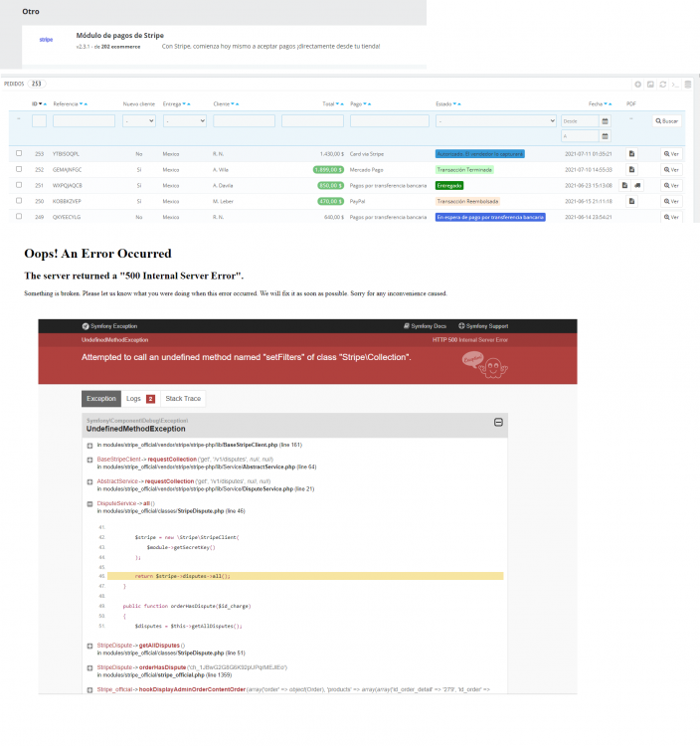Open the Symfony Docs link
Screen dimensions: 700x746
[426, 326]
